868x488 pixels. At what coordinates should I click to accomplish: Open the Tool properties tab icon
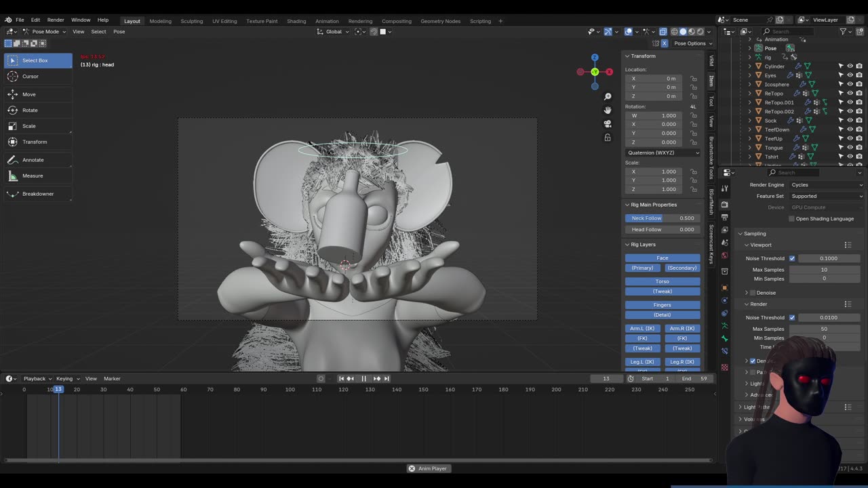tap(725, 188)
